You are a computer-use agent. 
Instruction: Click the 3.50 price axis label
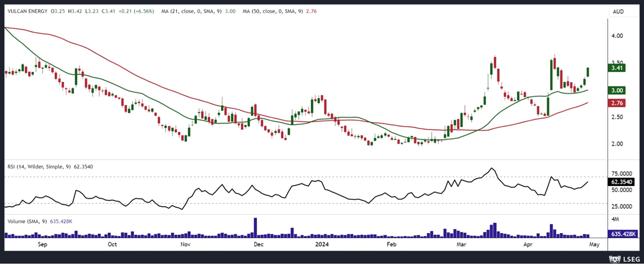pyautogui.click(x=618, y=63)
